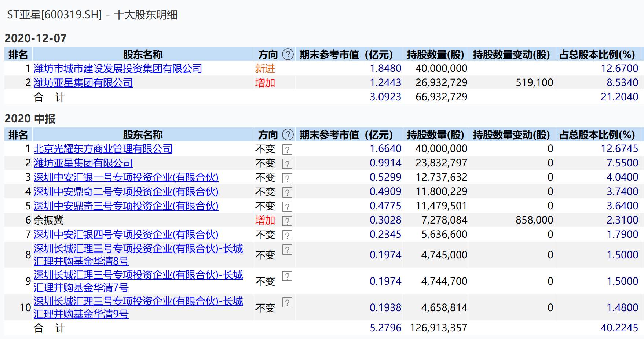Open 深圳中安汇银一号专项投资企业 link
644x339 pixels.
point(126,177)
